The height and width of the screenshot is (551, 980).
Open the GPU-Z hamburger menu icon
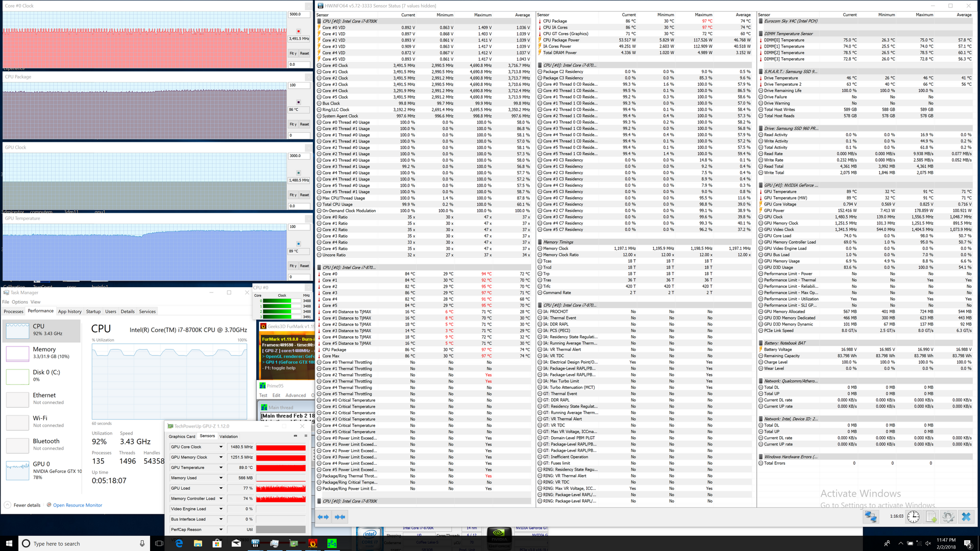306,436
